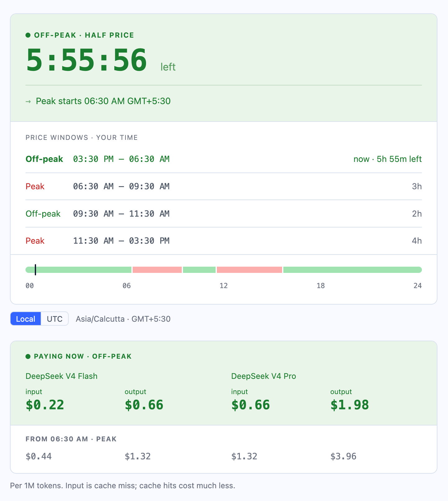Image resolution: width=448 pixels, height=501 pixels.
Task: Click the 'OFF-PEAK · HALF PRICE' status label
Action: [84, 35]
